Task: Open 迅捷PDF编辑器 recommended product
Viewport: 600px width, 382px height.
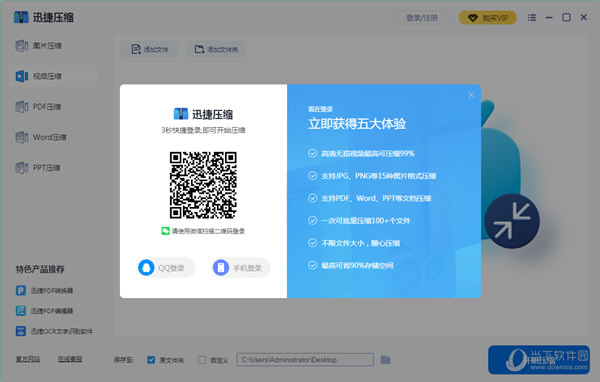Action: point(44,311)
